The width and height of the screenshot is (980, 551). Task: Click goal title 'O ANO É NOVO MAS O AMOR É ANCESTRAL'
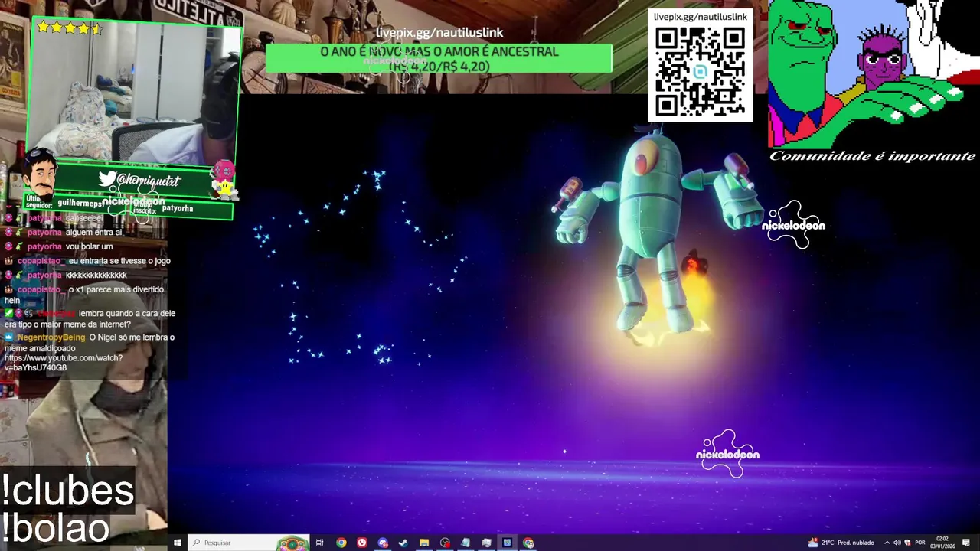coord(439,52)
